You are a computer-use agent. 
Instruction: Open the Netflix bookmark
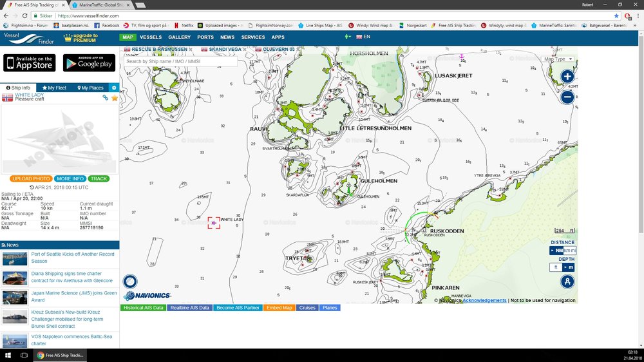click(184, 26)
